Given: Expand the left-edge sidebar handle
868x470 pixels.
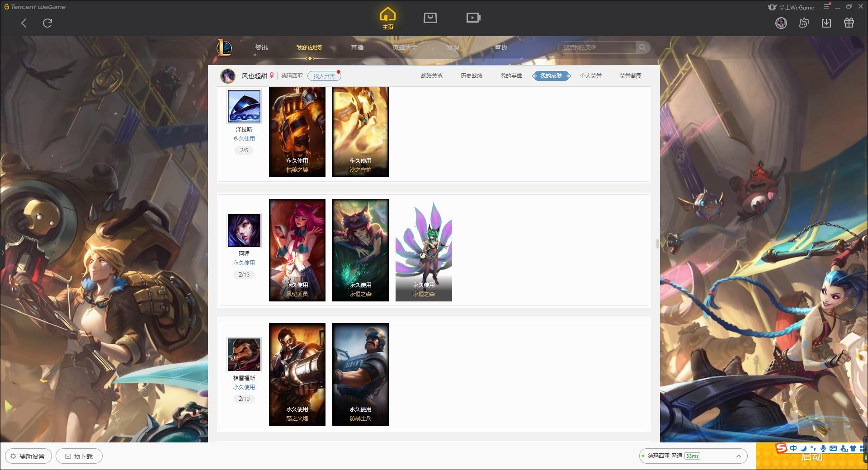Looking at the screenshot, I should [2, 252].
